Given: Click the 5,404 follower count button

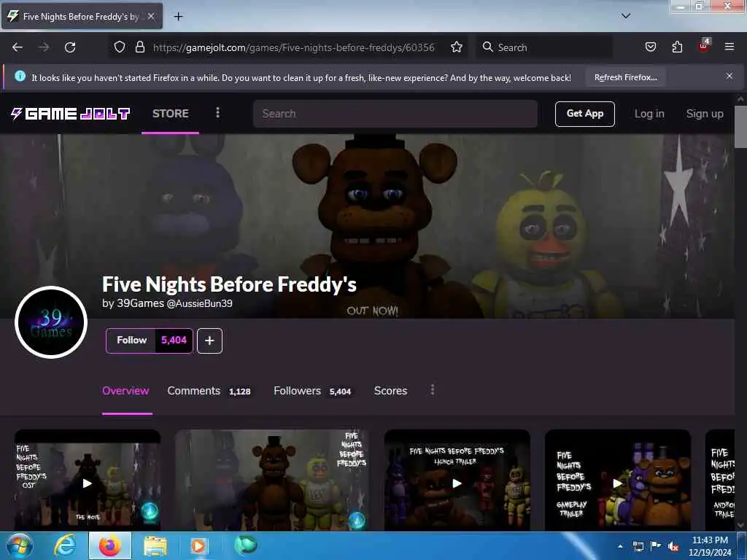Looking at the screenshot, I should (x=174, y=341).
